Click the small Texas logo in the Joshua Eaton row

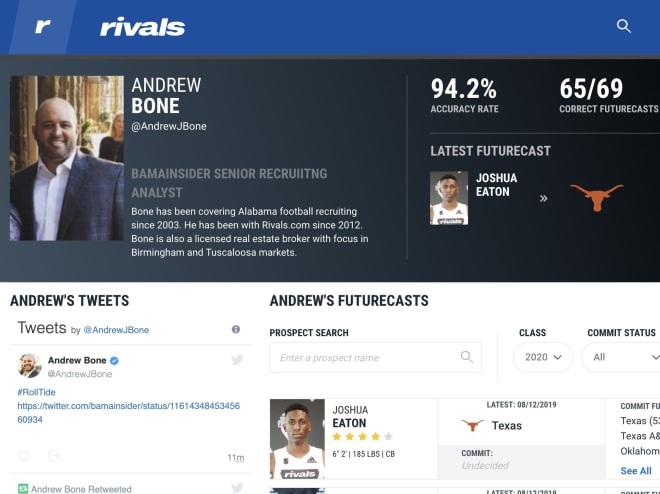pos(472,425)
